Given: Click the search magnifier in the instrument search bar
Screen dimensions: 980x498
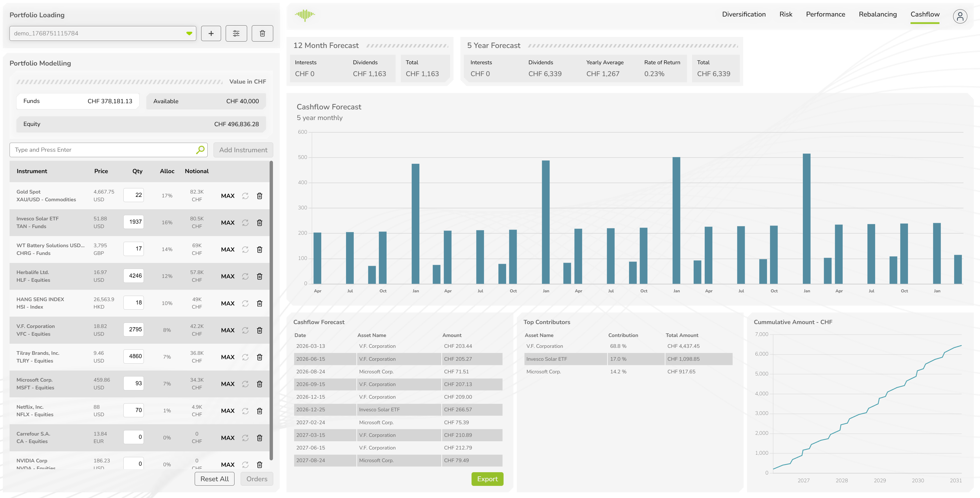Looking at the screenshot, I should tap(199, 149).
